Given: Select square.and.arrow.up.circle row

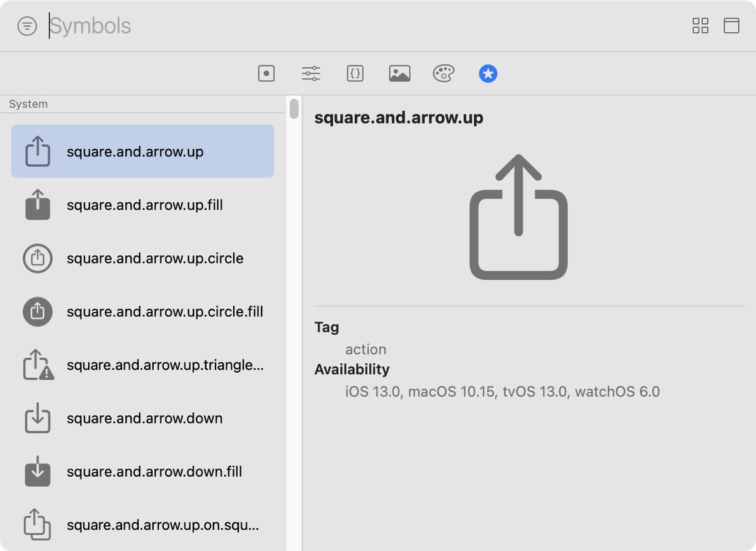Looking at the screenshot, I should (142, 258).
